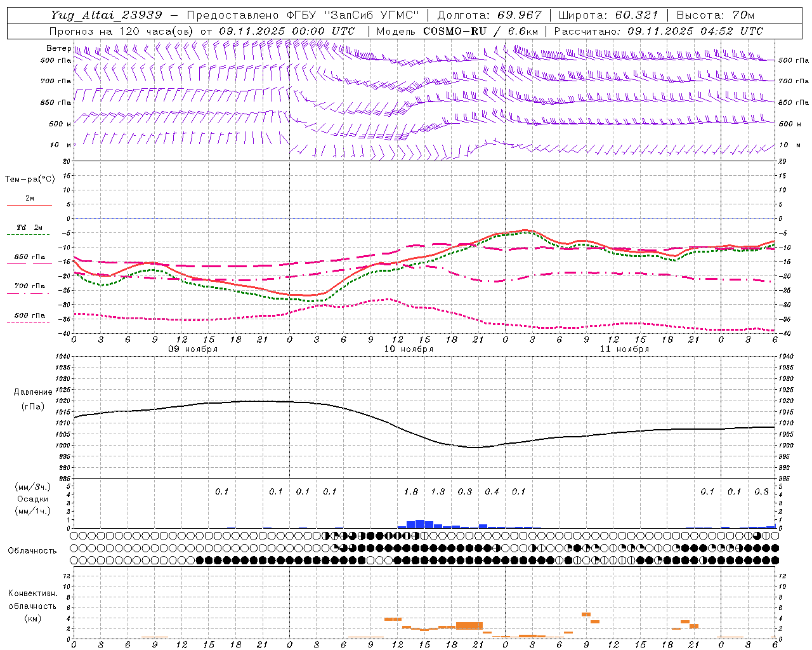Click the Прогноз на 120 часа(ов) text
The width and height of the screenshot is (812, 650).
pyautogui.click(x=122, y=31)
